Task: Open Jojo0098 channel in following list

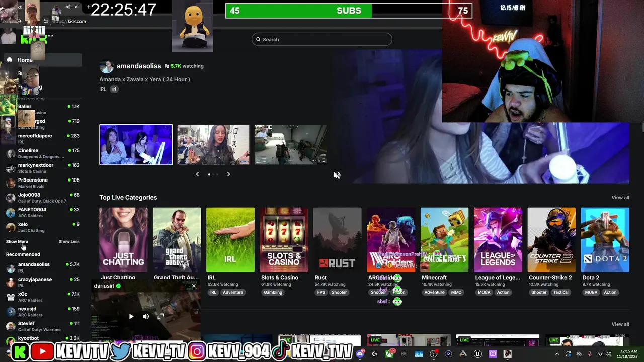Action: (x=43, y=198)
